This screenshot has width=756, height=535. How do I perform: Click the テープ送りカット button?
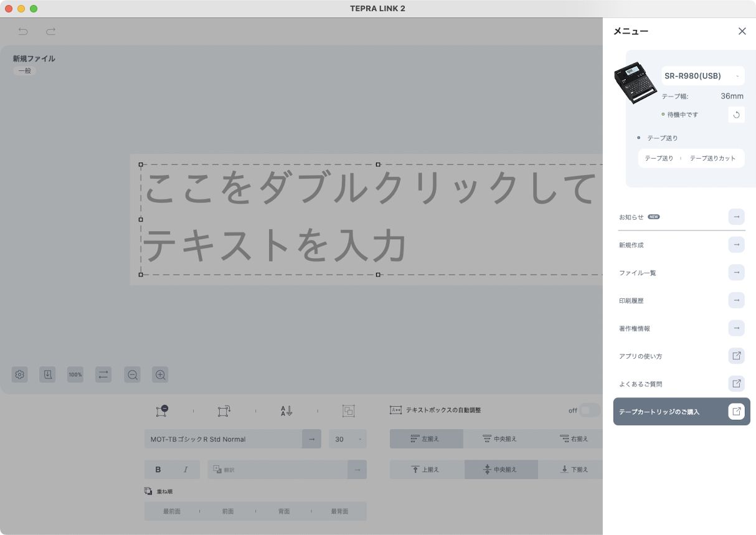[x=712, y=158]
